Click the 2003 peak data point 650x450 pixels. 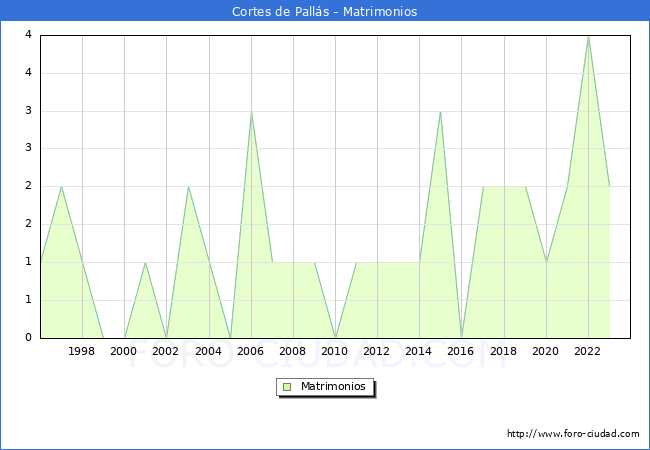click(188, 187)
